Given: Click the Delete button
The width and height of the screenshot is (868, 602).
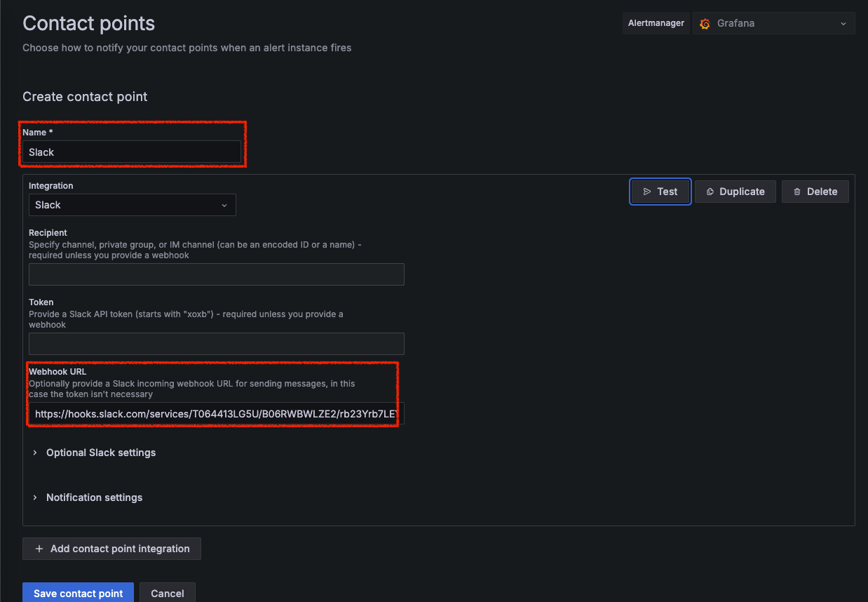Looking at the screenshot, I should click(x=815, y=192).
